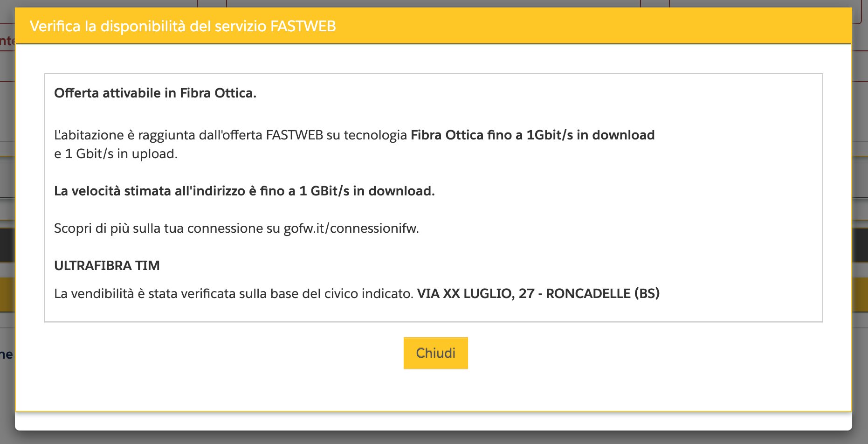Select the address 'VIA XX LUGLIO, 27 - RONCADELLE (BS)'
Screen dimensions: 868x444
[x=538, y=293]
